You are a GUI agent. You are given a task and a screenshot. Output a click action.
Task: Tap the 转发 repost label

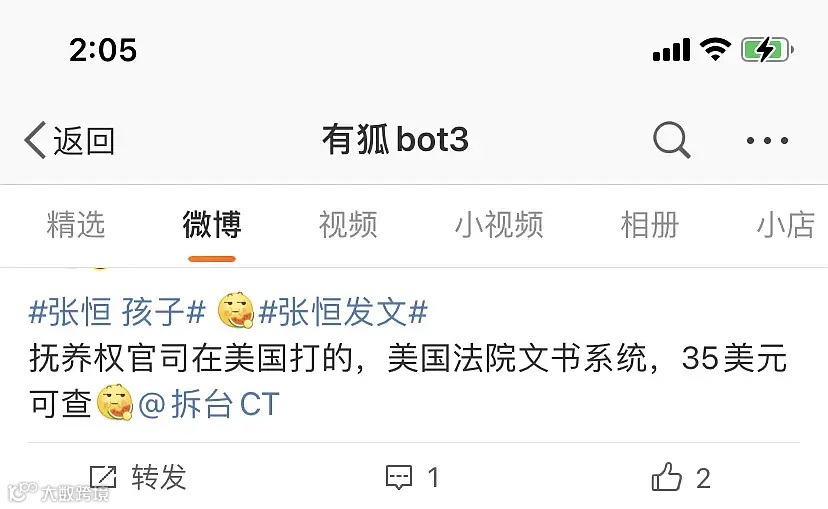(x=159, y=477)
